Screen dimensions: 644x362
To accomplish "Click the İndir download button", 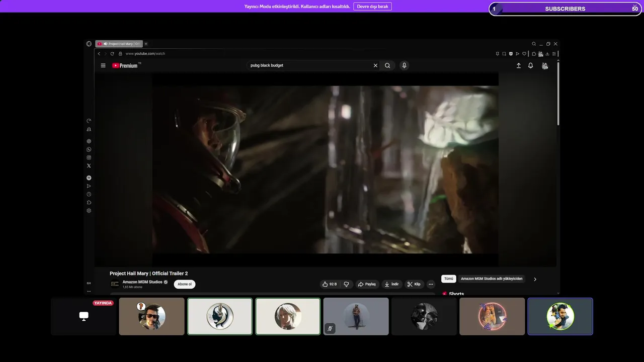I will 391,284.
